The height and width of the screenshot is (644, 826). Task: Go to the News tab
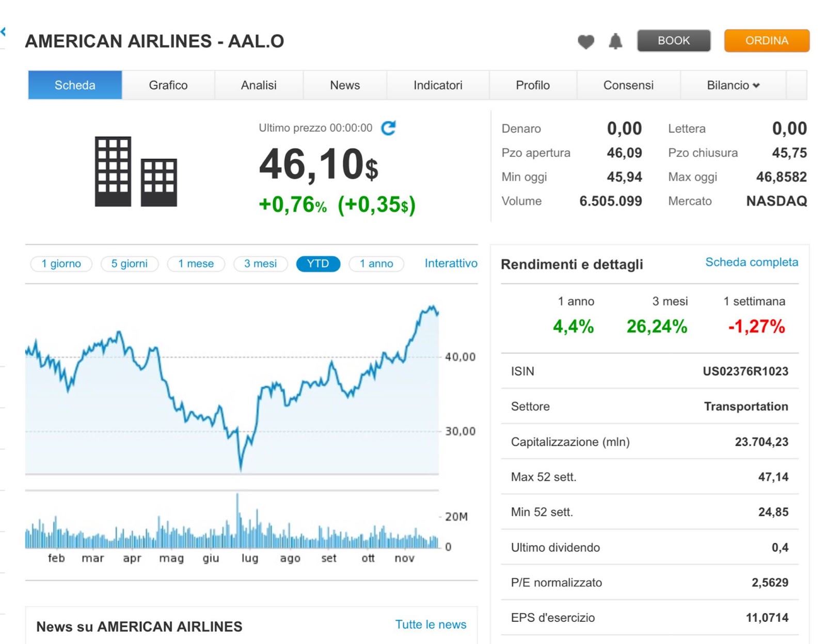click(x=345, y=85)
